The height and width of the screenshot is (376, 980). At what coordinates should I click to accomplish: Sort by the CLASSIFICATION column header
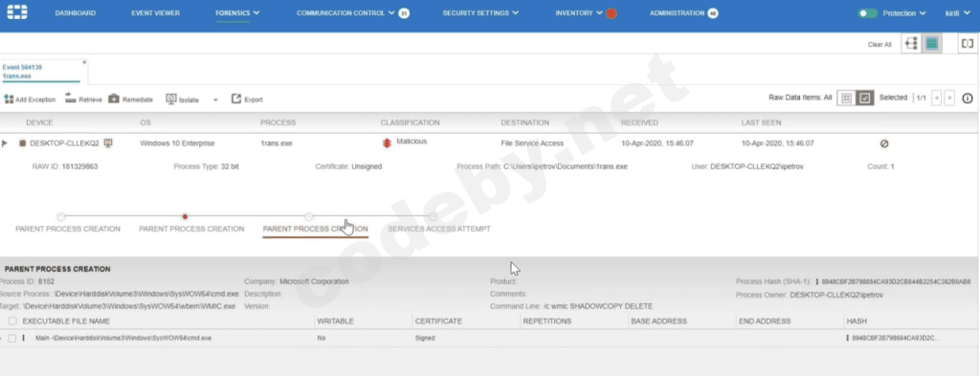(410, 122)
